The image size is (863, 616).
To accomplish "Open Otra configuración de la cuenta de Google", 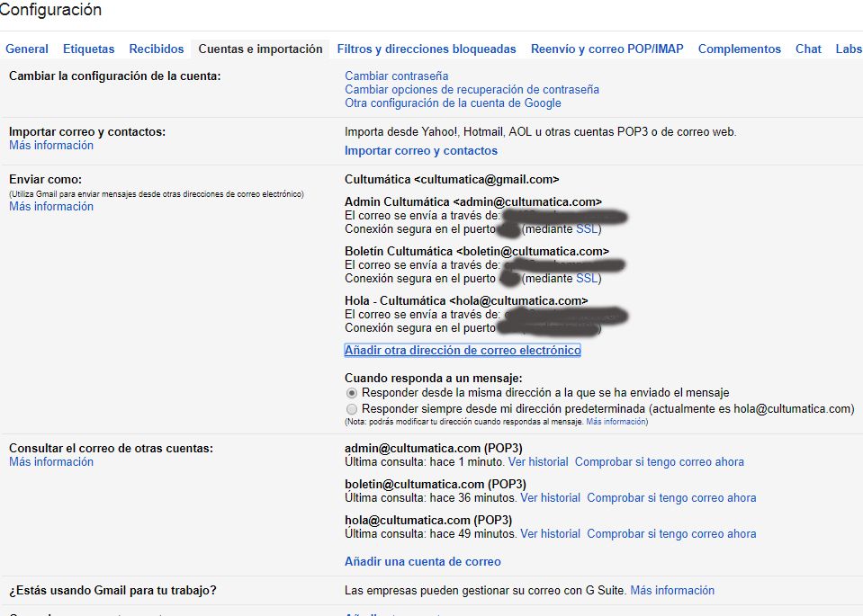I will click(x=453, y=103).
